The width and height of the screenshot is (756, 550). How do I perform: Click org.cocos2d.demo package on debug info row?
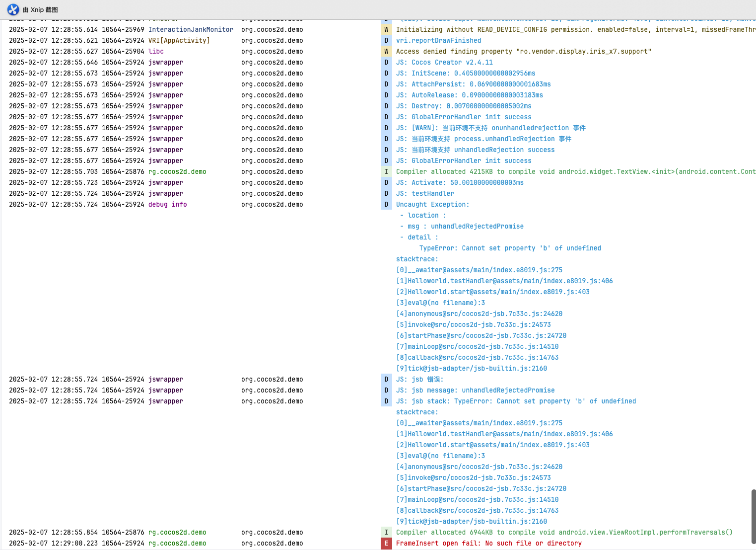pyautogui.click(x=272, y=205)
